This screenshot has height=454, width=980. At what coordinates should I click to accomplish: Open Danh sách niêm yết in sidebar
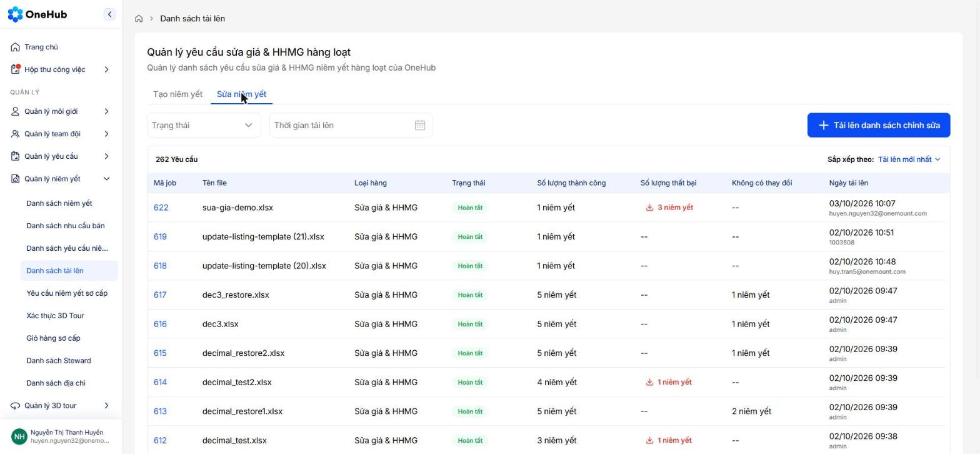click(59, 203)
